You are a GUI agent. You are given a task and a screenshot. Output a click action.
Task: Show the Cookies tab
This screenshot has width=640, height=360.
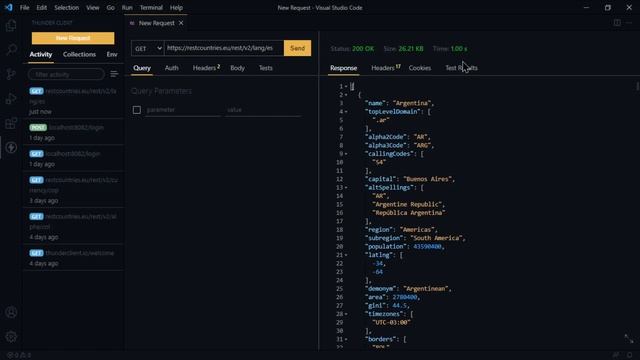pos(420,68)
